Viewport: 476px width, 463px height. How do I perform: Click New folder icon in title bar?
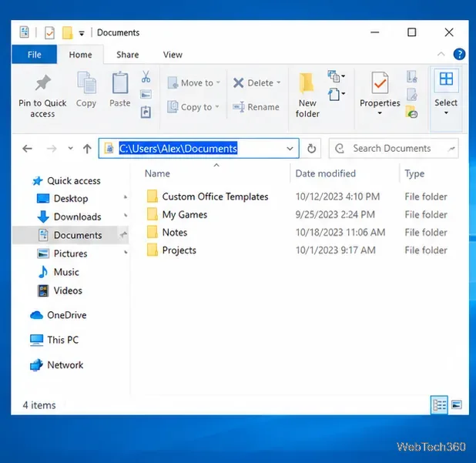[x=67, y=33]
